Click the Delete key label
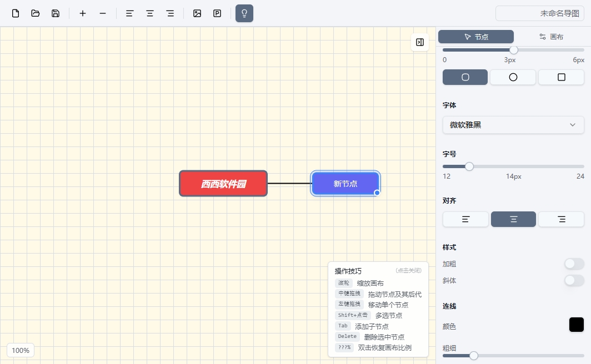This screenshot has width=591, height=364. (x=347, y=336)
